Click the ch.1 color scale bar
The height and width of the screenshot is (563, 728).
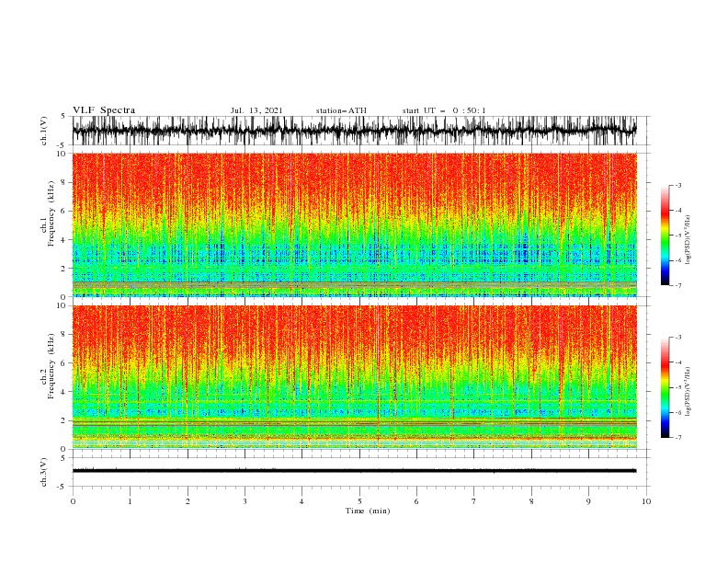[x=665, y=236]
